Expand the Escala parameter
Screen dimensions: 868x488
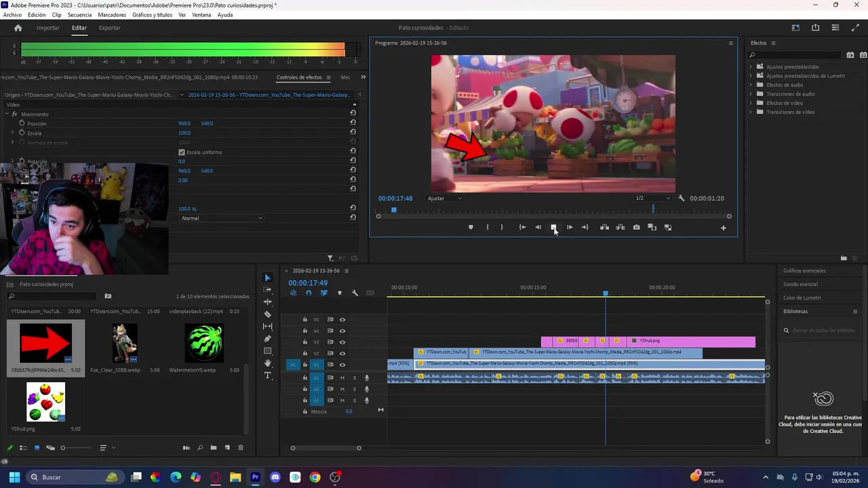[12, 133]
